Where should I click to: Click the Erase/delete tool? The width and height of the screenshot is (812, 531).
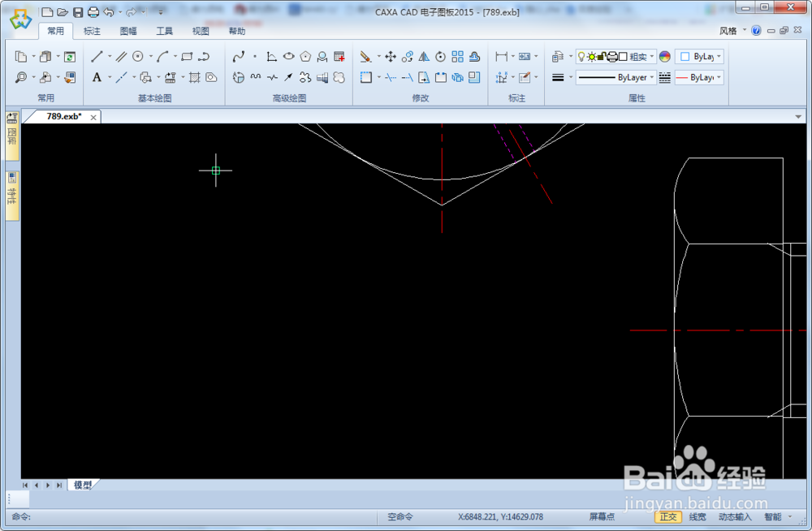tap(365, 57)
